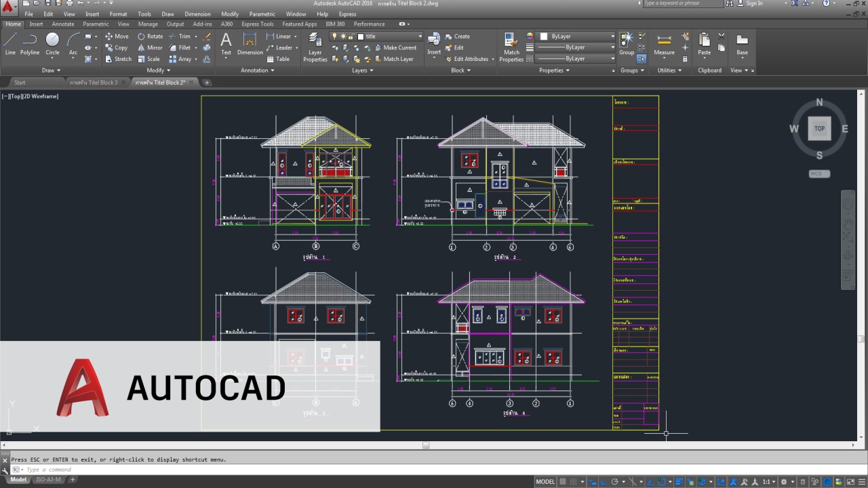The height and width of the screenshot is (488, 868).
Task: Select the Line tool
Action: coord(10,44)
